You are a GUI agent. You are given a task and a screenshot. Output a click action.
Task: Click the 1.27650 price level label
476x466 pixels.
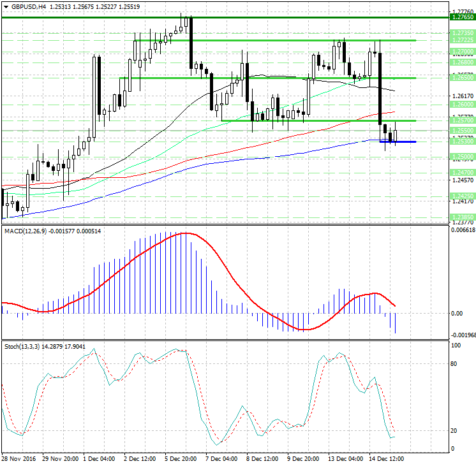(x=461, y=18)
